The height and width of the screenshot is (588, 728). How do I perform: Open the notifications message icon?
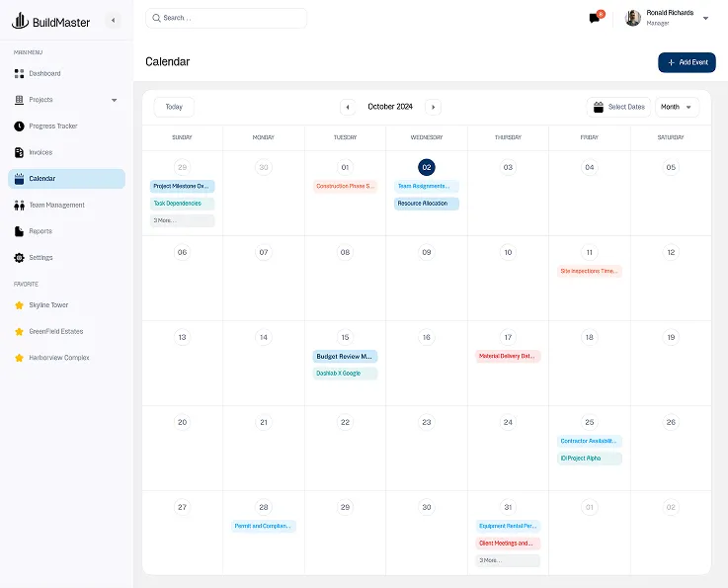tap(595, 18)
